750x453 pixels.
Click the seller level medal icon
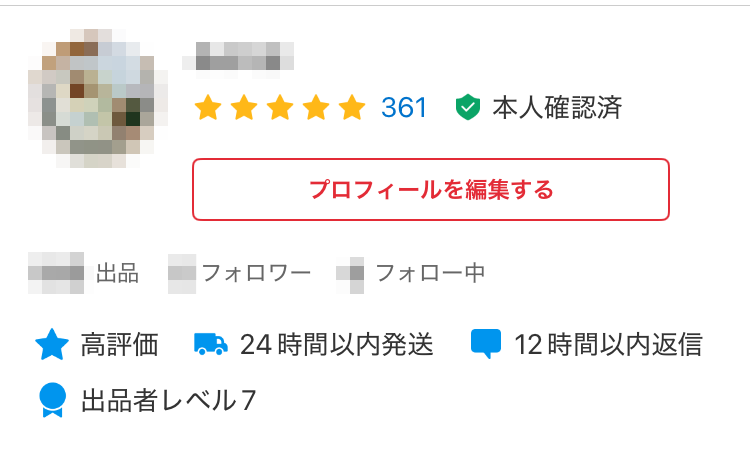coord(52,400)
